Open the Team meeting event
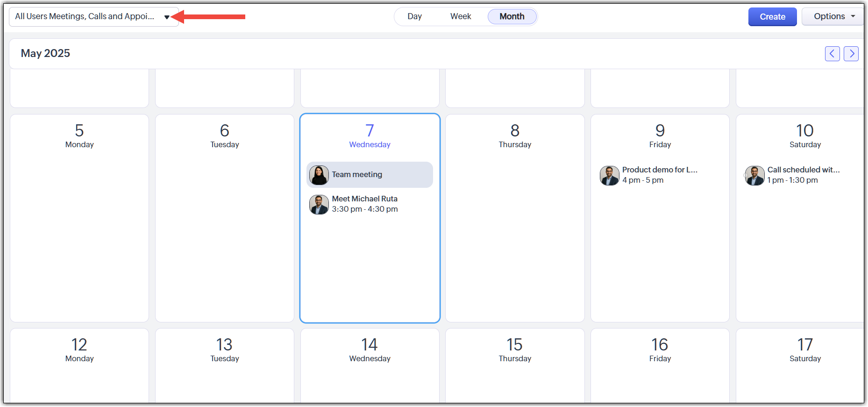The image size is (868, 407). [370, 175]
